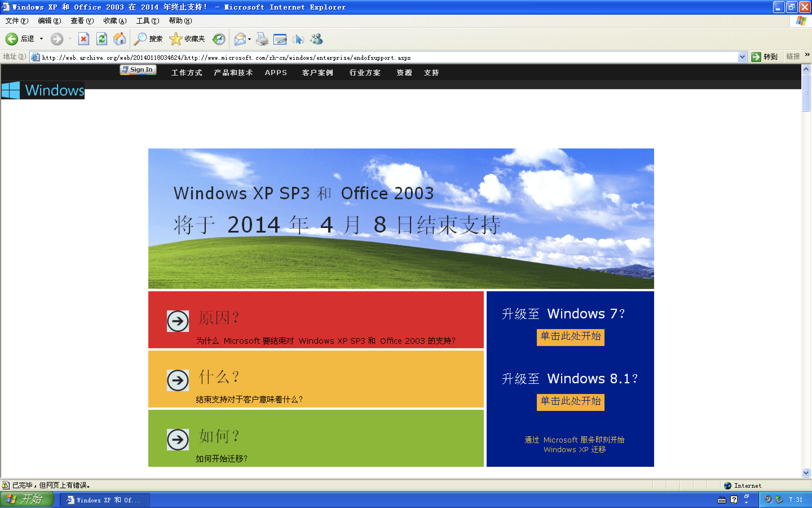Click the 原因? heading
The image size is (812, 508).
(x=219, y=317)
